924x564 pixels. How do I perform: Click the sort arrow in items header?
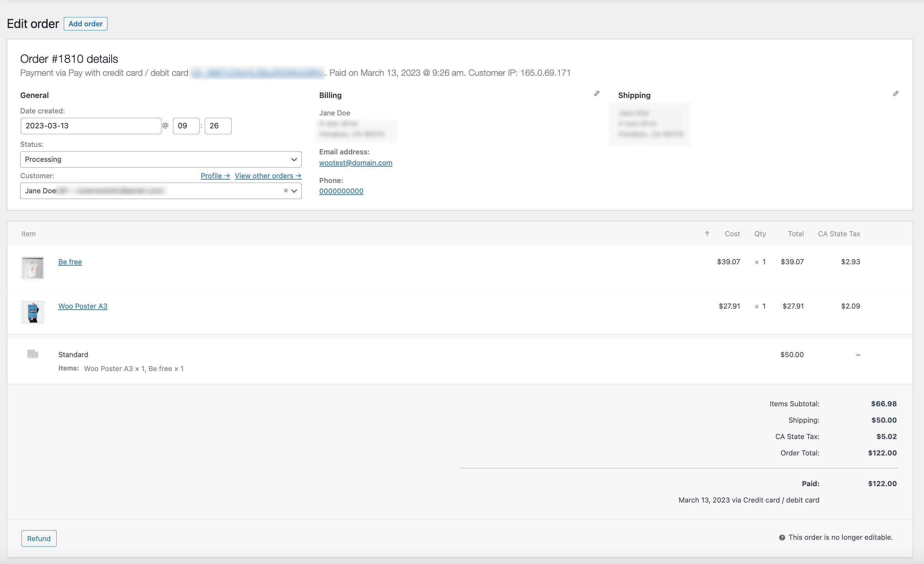pyautogui.click(x=707, y=234)
